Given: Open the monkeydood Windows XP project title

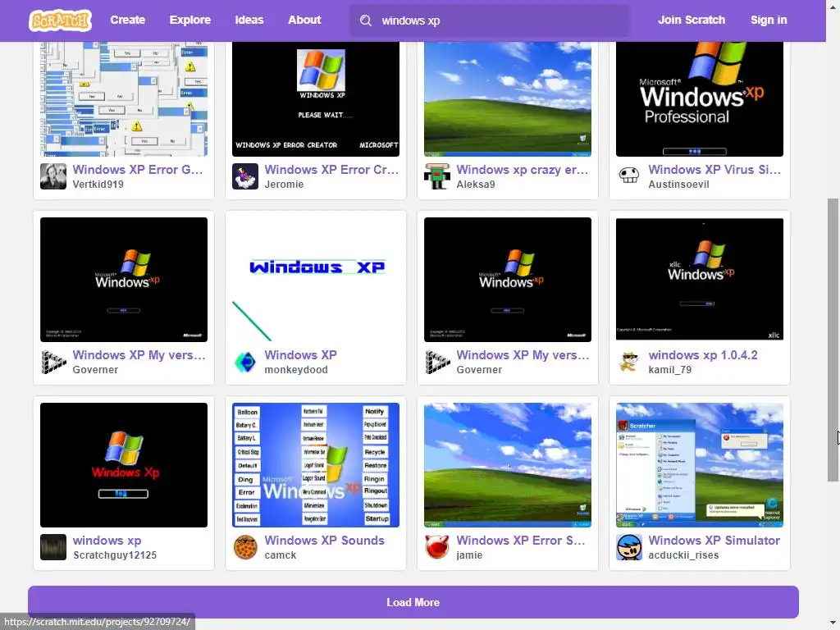Looking at the screenshot, I should pos(300,354).
